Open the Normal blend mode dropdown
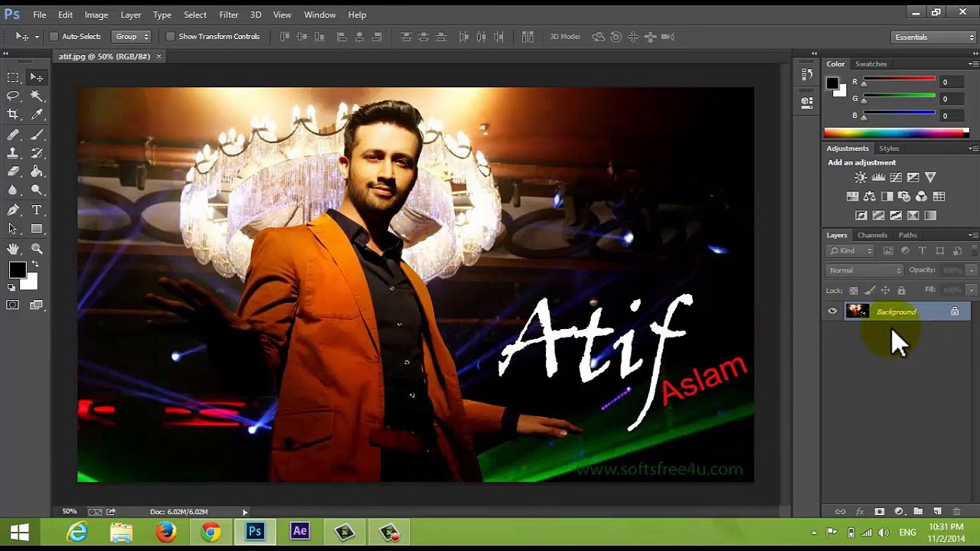Image resolution: width=980 pixels, height=551 pixels. coord(865,270)
